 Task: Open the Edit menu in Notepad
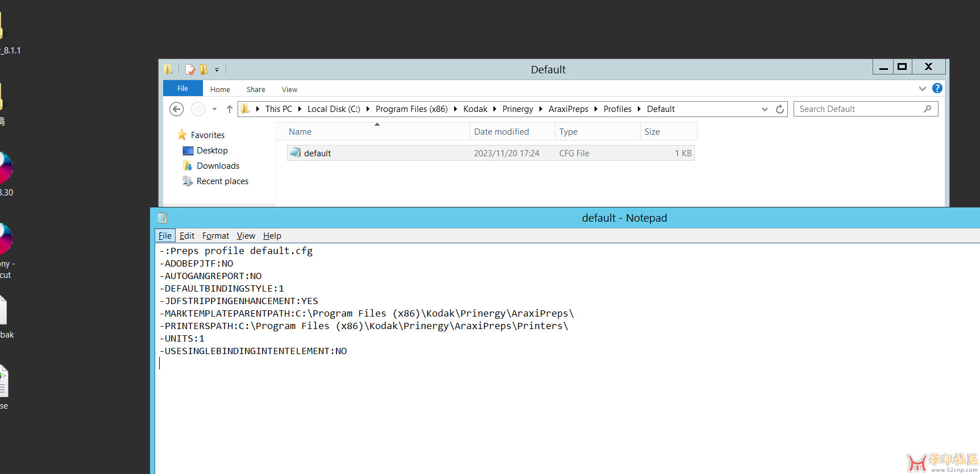tap(187, 236)
